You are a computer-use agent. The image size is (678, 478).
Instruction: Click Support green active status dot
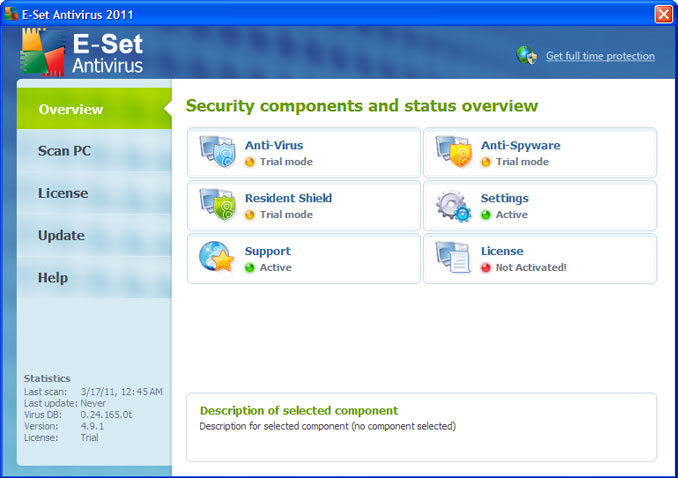[x=249, y=268]
